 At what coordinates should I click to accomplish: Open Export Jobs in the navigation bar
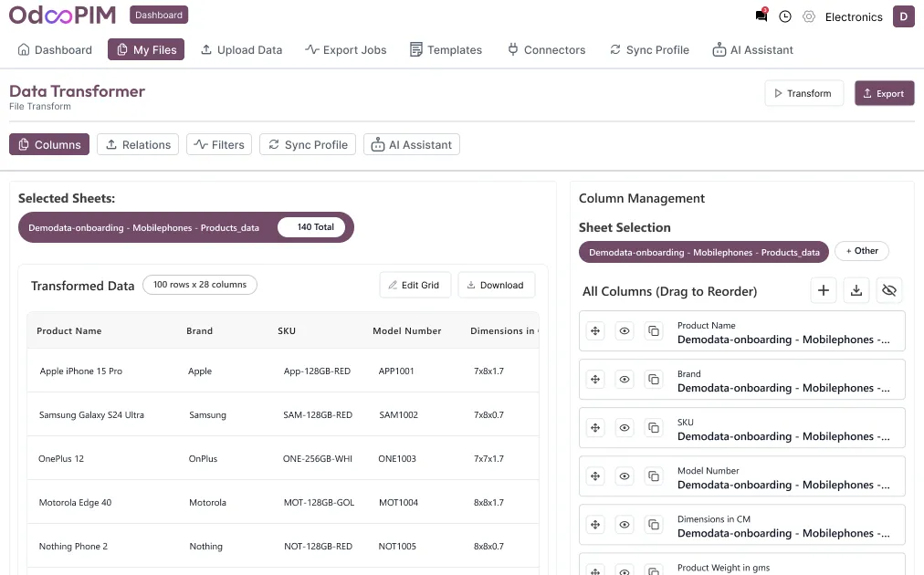pos(346,49)
